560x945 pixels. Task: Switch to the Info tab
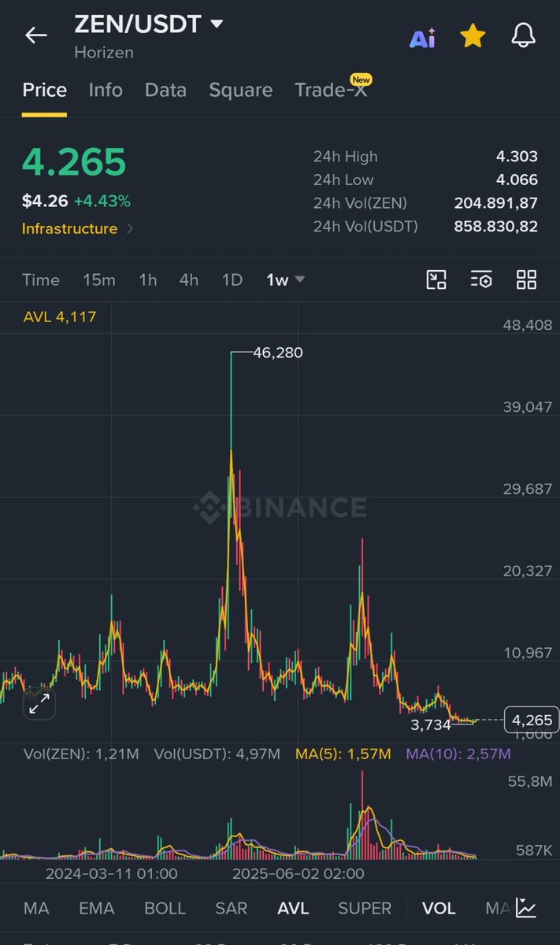[x=106, y=90]
